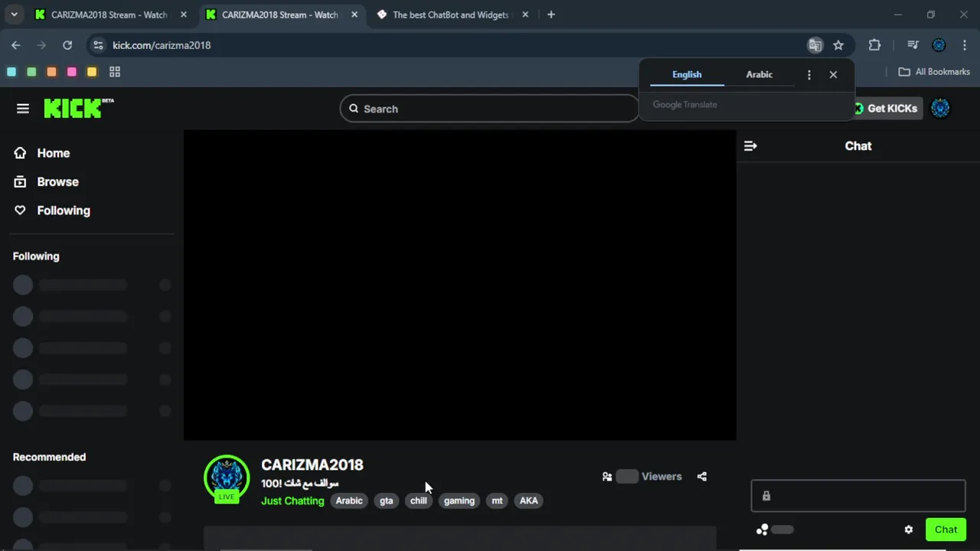
Task: Click the channel points icon below chat
Action: [x=762, y=530]
